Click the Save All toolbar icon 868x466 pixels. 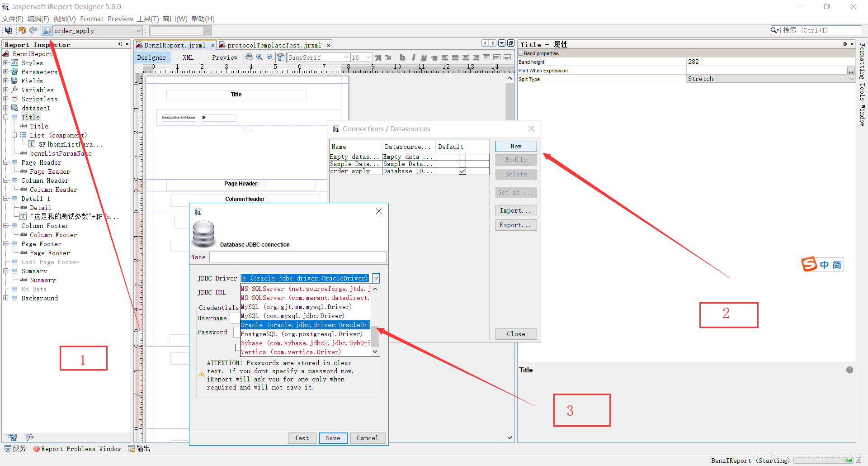(9, 30)
